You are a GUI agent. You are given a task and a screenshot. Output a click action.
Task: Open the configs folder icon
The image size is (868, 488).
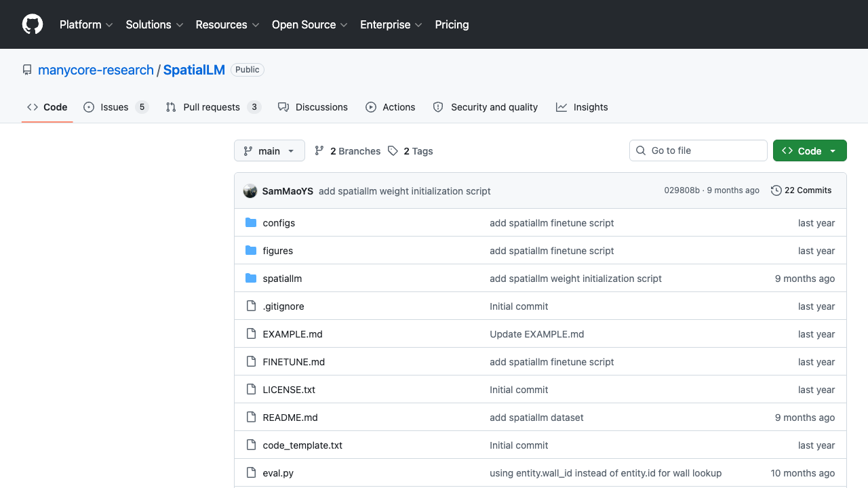251,223
